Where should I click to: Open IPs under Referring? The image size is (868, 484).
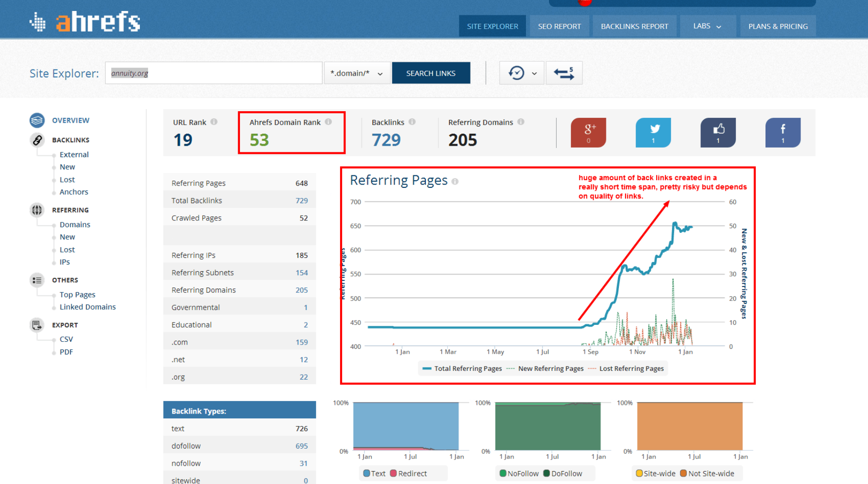tap(65, 262)
